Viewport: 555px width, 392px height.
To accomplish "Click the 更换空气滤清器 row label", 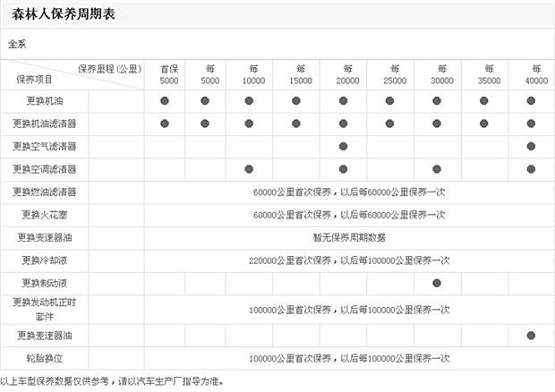I will [45, 147].
